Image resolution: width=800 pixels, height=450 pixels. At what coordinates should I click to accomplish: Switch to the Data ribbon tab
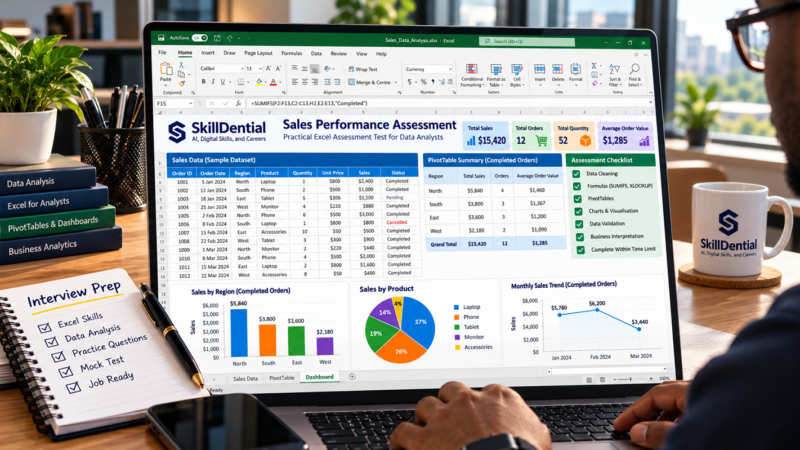[316, 54]
